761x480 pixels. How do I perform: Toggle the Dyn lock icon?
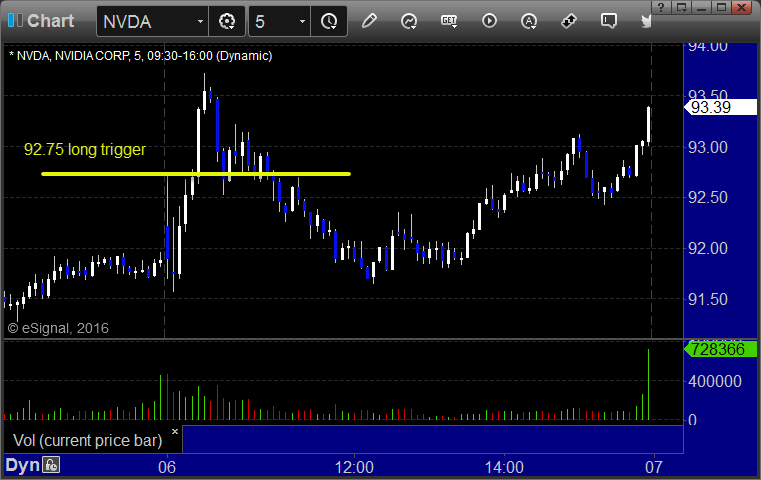(x=51, y=465)
